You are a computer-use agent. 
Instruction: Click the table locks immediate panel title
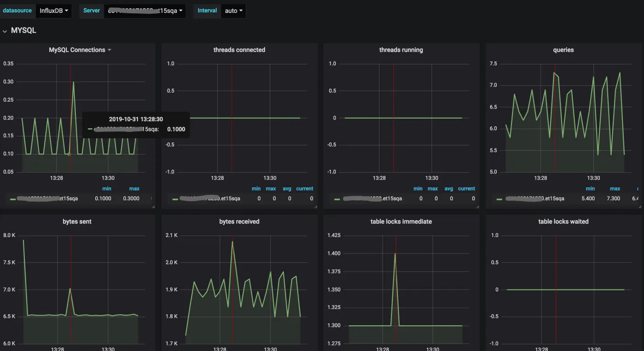401,221
